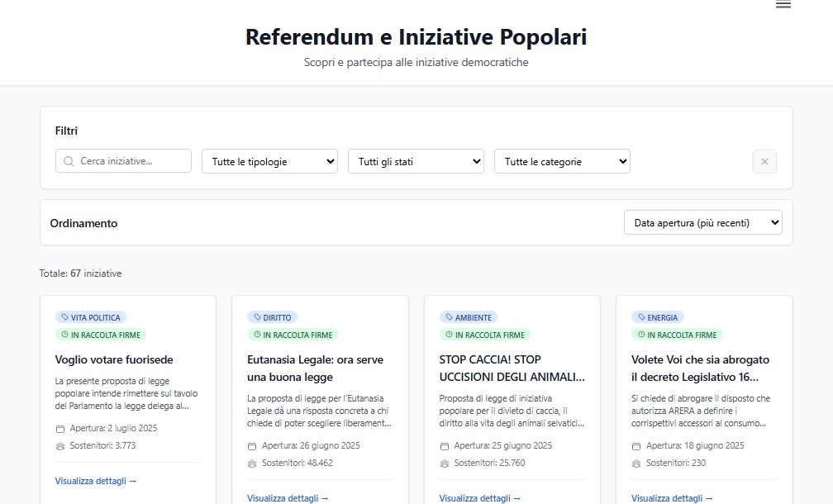Open the Tutte le tipologie dropdown
The width and height of the screenshot is (833, 504).
[x=269, y=161]
